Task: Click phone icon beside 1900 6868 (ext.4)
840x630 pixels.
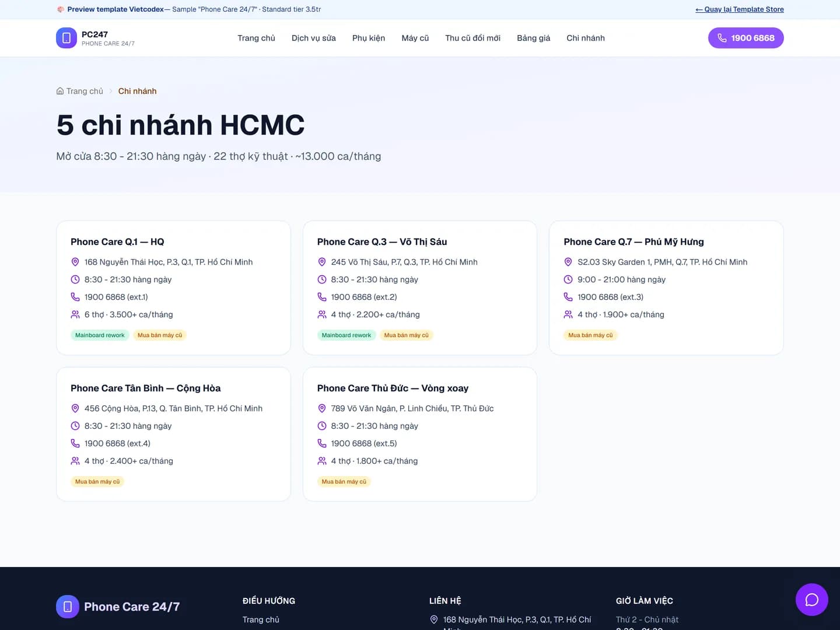Action: [75, 443]
